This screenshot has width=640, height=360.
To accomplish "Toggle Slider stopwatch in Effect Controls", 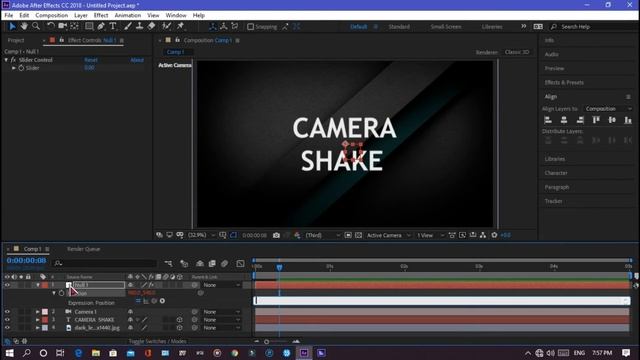I will point(21,68).
